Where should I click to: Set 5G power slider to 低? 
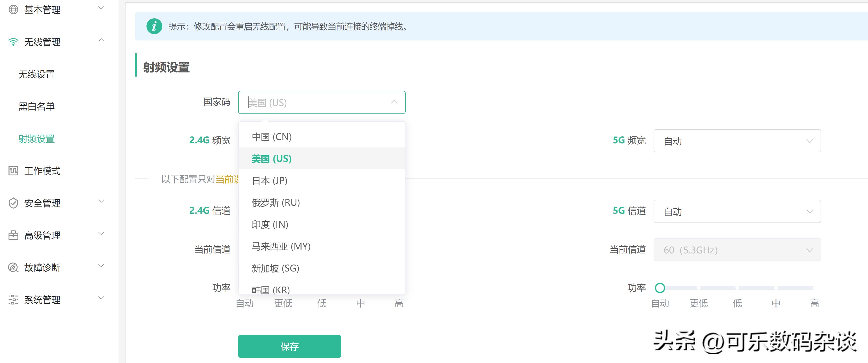point(737,288)
